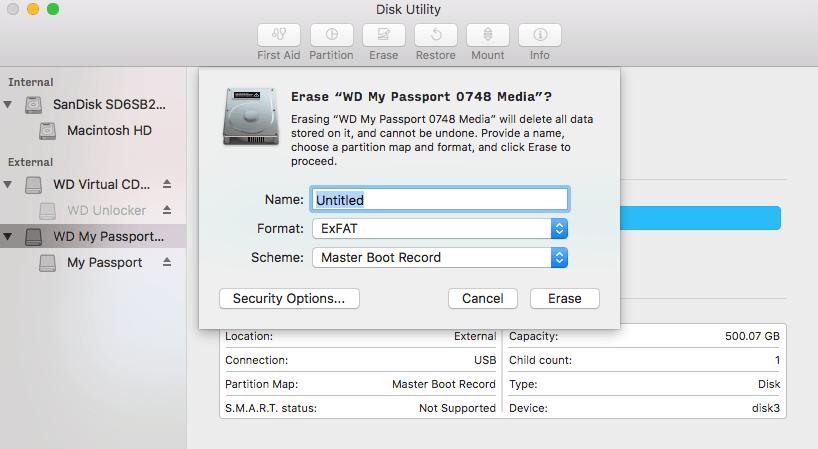This screenshot has height=449, width=818.
Task: Open the Format dropdown showing ExFAT
Action: (x=440, y=229)
